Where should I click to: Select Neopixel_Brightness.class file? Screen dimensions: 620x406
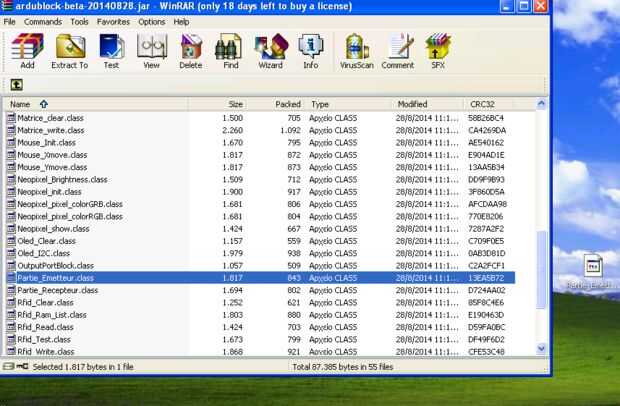(62, 179)
